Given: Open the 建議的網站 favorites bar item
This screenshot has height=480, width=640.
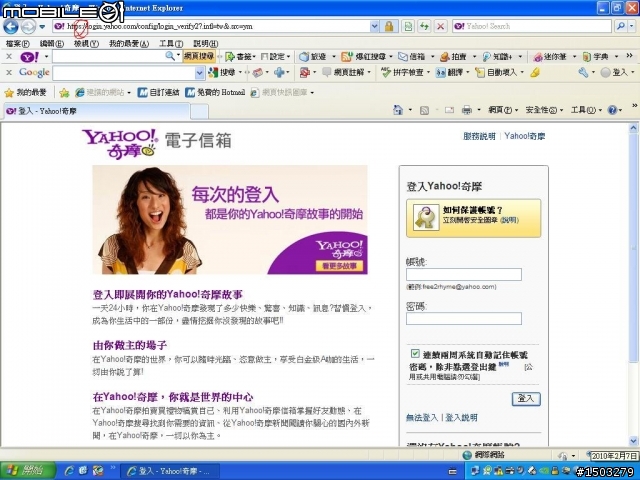Looking at the screenshot, I should (103, 93).
